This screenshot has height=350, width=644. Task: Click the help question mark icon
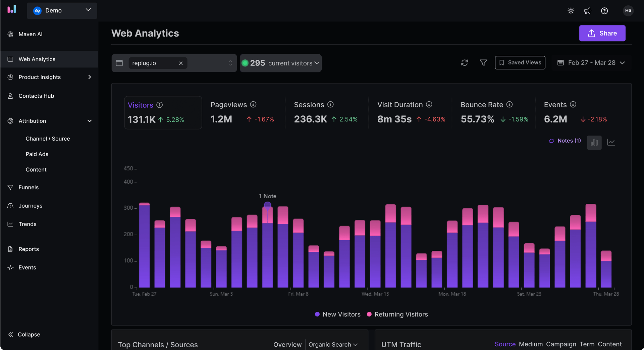(604, 11)
